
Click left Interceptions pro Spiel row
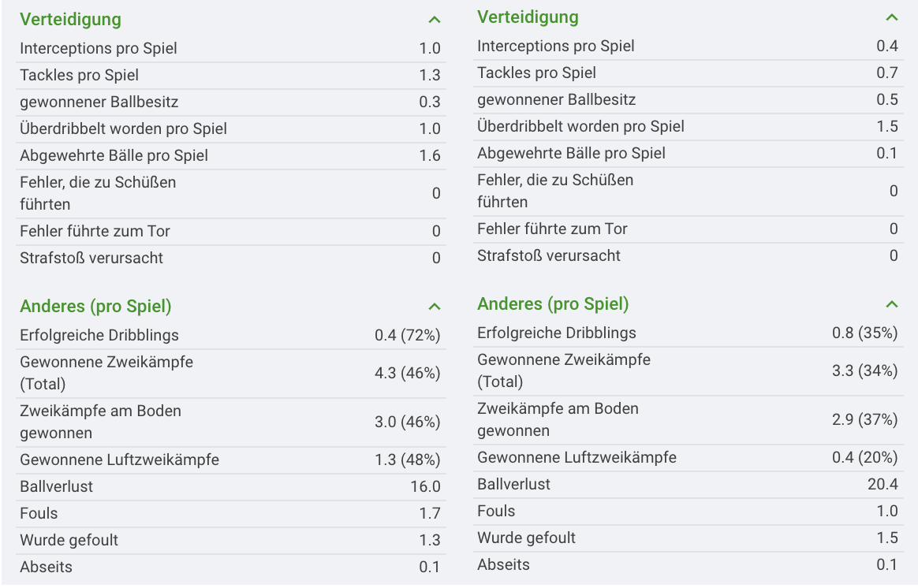[230, 49]
